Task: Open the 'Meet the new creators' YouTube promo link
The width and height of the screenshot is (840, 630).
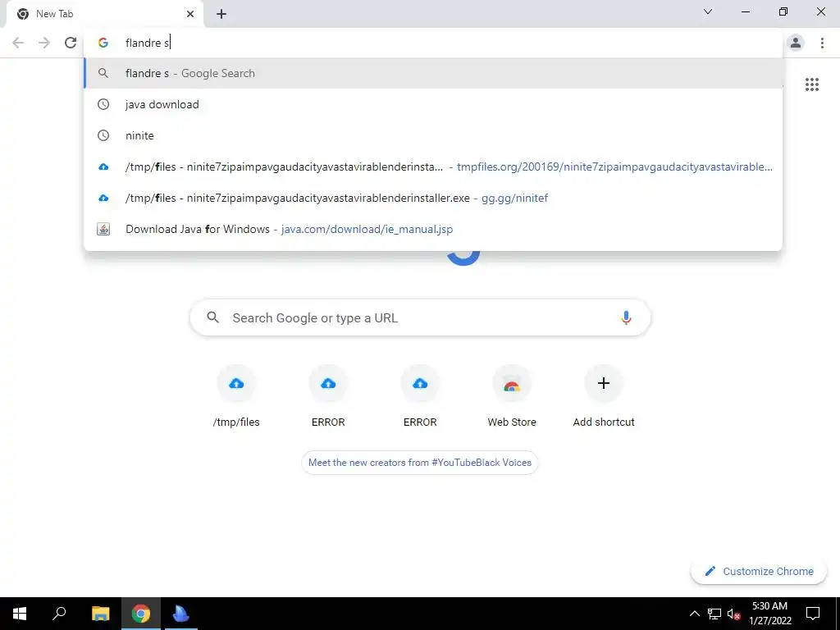Action: click(420, 463)
